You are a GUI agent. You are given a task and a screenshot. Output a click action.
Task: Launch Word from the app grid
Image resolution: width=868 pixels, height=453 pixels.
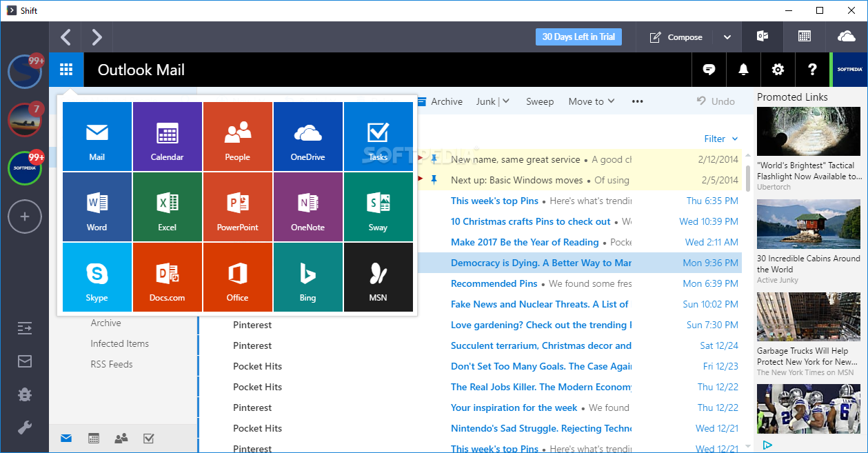coord(97,207)
